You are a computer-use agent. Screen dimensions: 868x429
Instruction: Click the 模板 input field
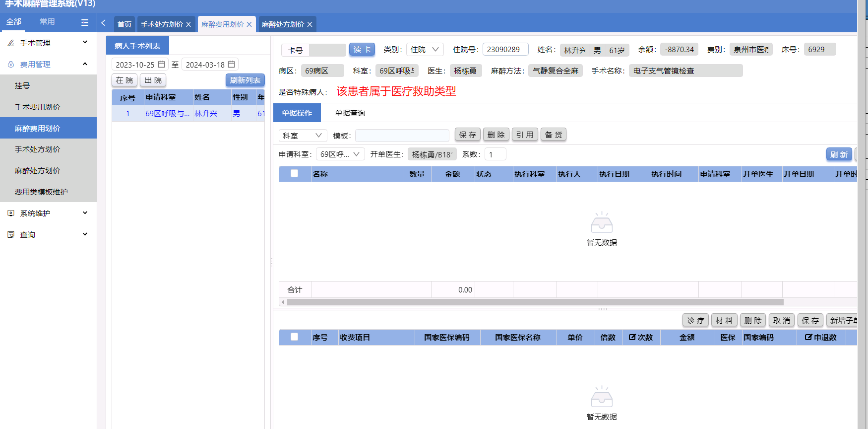point(402,136)
